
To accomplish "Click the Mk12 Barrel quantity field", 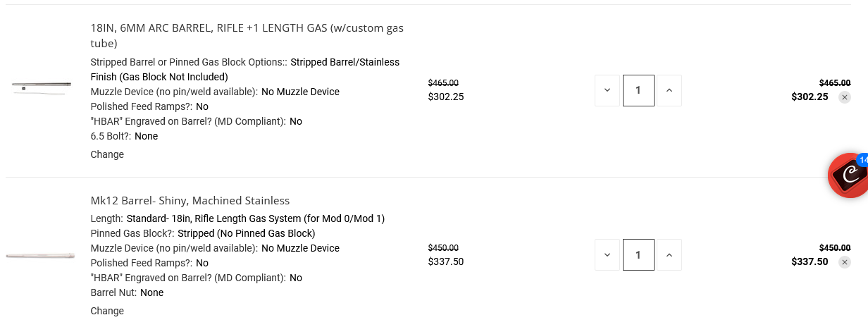I will (x=638, y=254).
